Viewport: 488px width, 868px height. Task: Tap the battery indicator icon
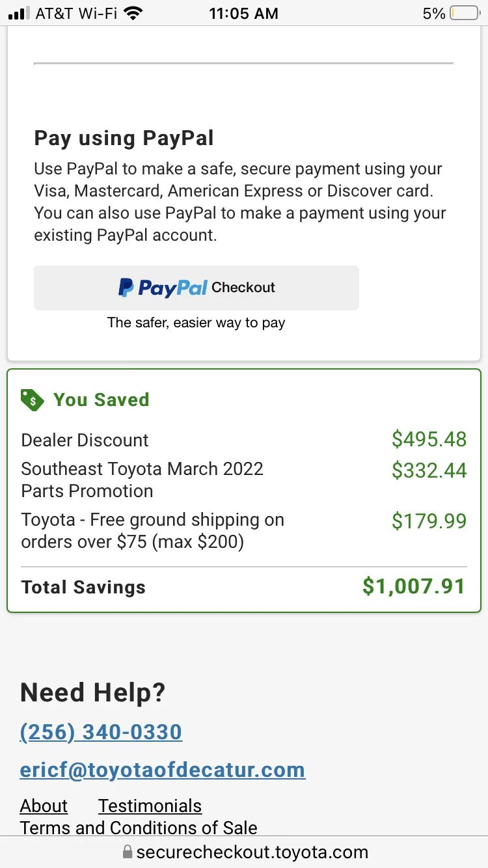(x=464, y=13)
